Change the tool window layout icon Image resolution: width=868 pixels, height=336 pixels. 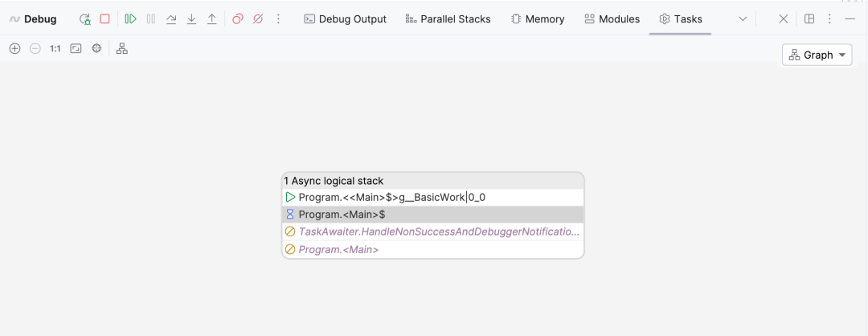click(809, 19)
